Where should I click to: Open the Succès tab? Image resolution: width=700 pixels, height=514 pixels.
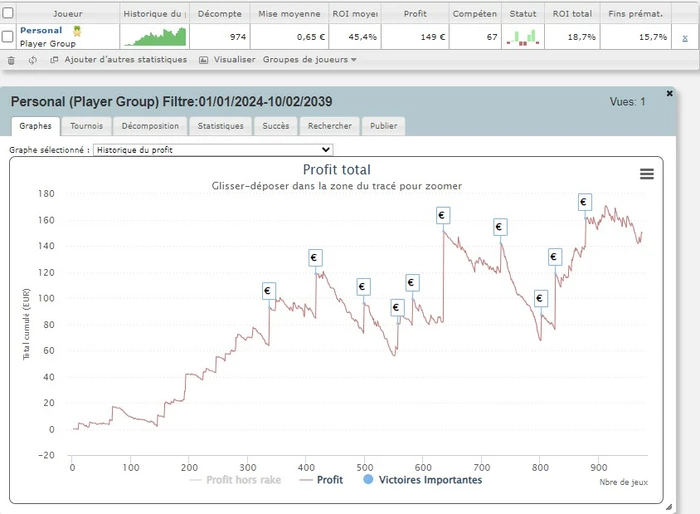coord(275,126)
